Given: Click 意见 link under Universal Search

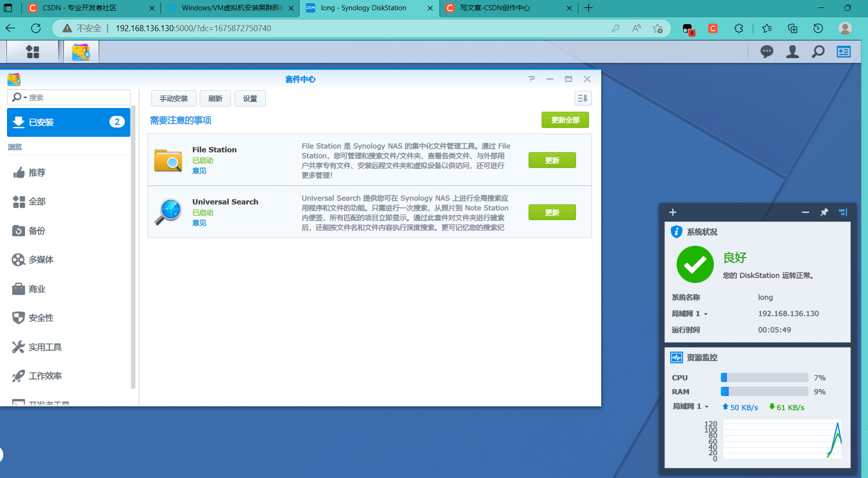Looking at the screenshot, I should coord(199,223).
